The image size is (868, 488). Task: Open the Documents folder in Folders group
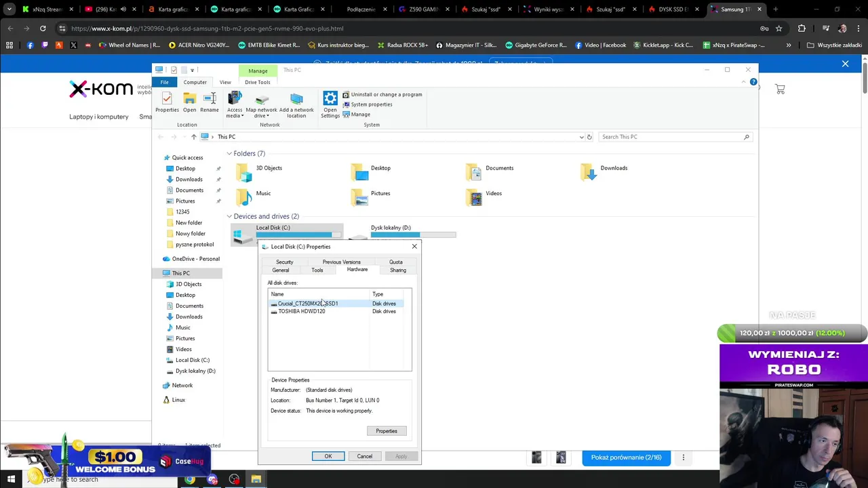491,172
